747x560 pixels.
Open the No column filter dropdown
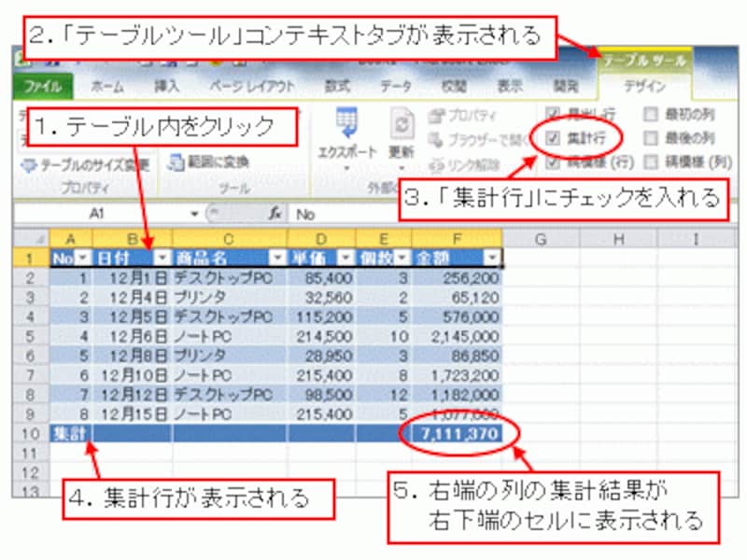click(x=83, y=258)
